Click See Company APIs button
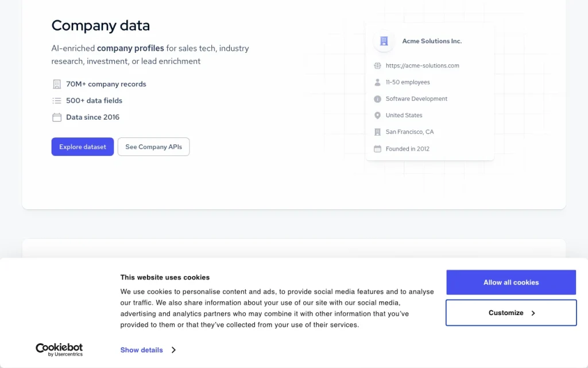This screenshot has width=588, height=368. pyautogui.click(x=154, y=147)
